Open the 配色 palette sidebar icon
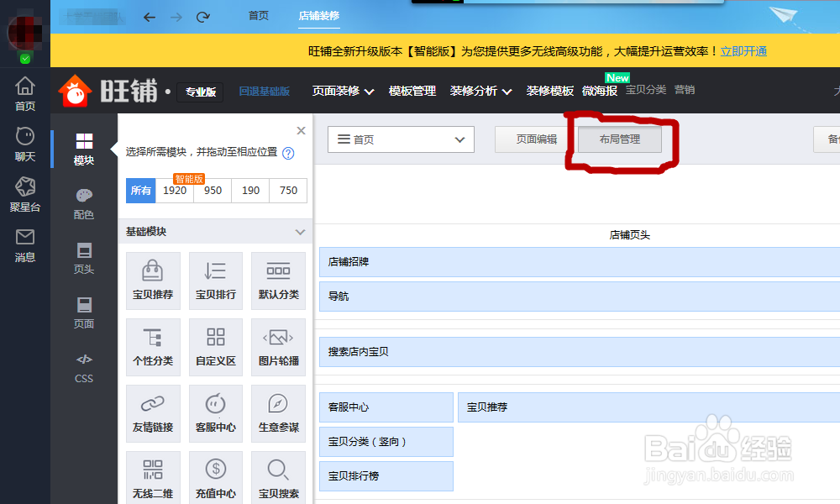The image size is (840, 504). tap(84, 203)
